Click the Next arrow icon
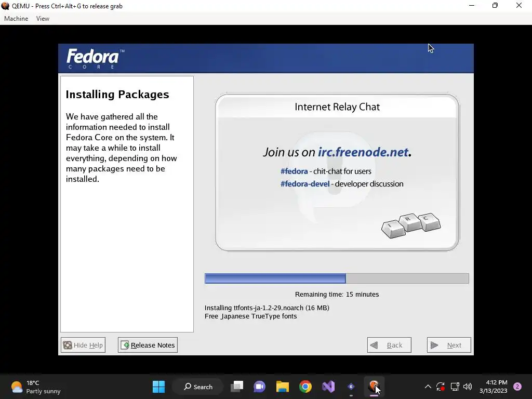This screenshot has height=399, width=532. tap(434, 345)
